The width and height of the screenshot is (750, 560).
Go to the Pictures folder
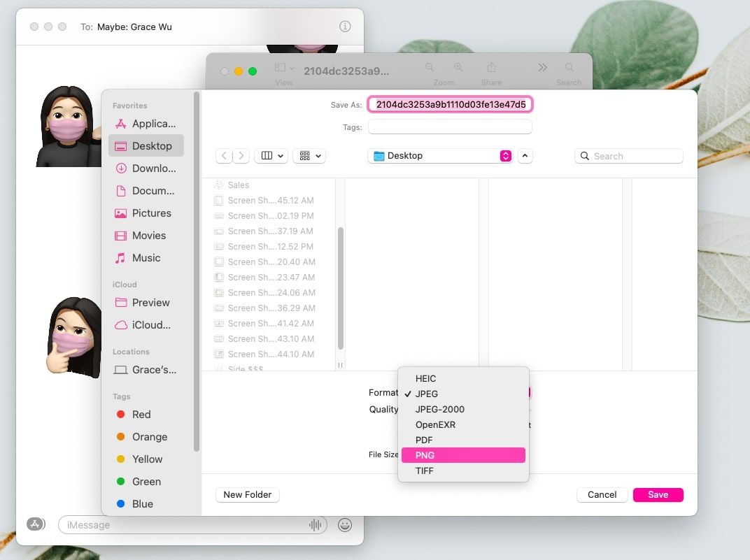coord(146,213)
